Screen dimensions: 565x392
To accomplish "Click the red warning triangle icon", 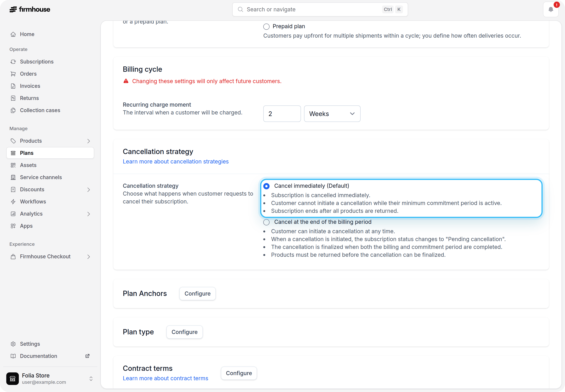I will (126, 81).
